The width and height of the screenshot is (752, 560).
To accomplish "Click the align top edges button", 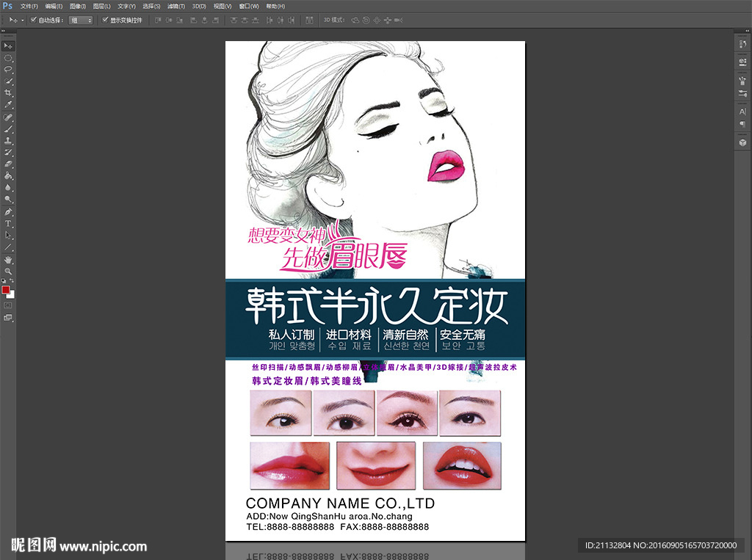I will [159, 20].
